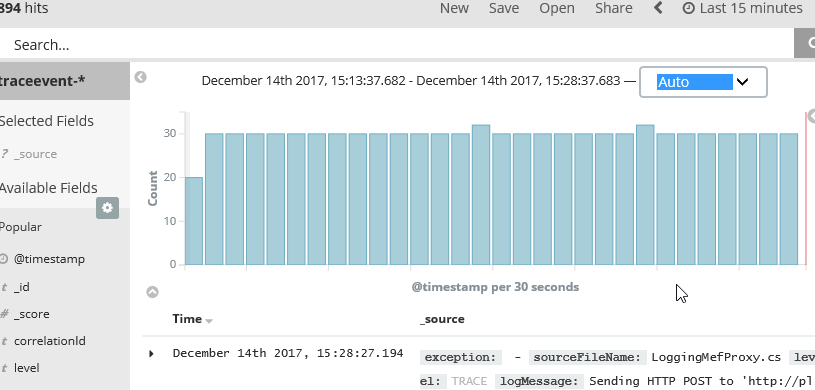Collapse the sidebar with left arrow icon
Viewport: 815px width, 390px height.
(x=140, y=77)
